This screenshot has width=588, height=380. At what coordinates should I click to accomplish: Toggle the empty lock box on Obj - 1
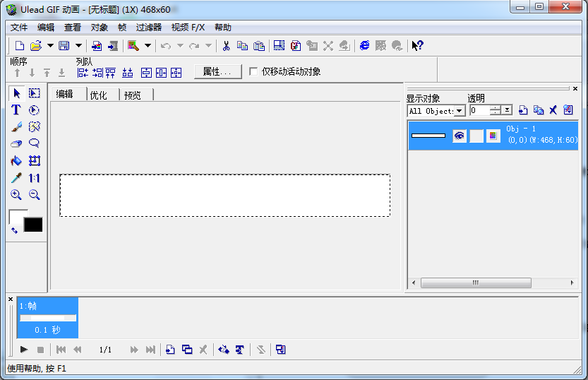476,136
